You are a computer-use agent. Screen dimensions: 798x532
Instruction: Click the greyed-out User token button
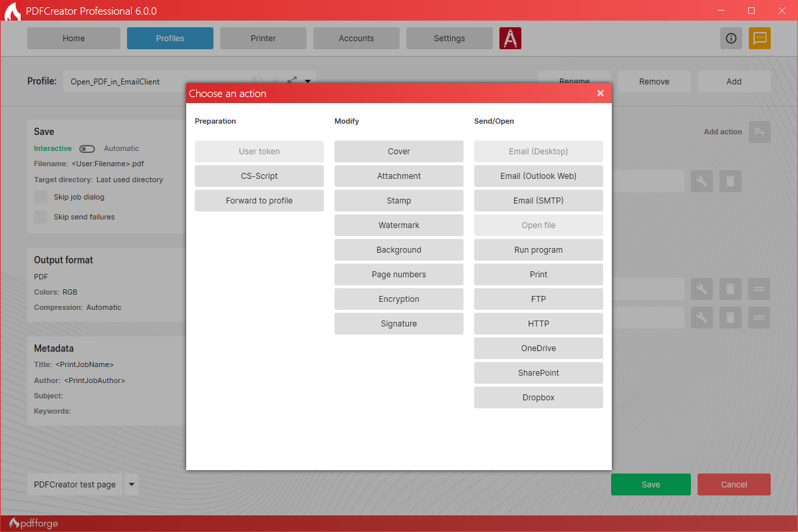(259, 152)
